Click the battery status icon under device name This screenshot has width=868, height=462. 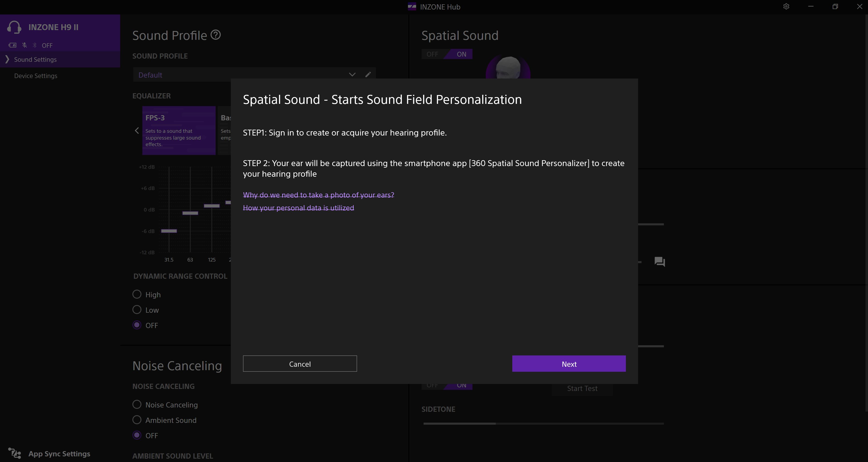click(12, 45)
